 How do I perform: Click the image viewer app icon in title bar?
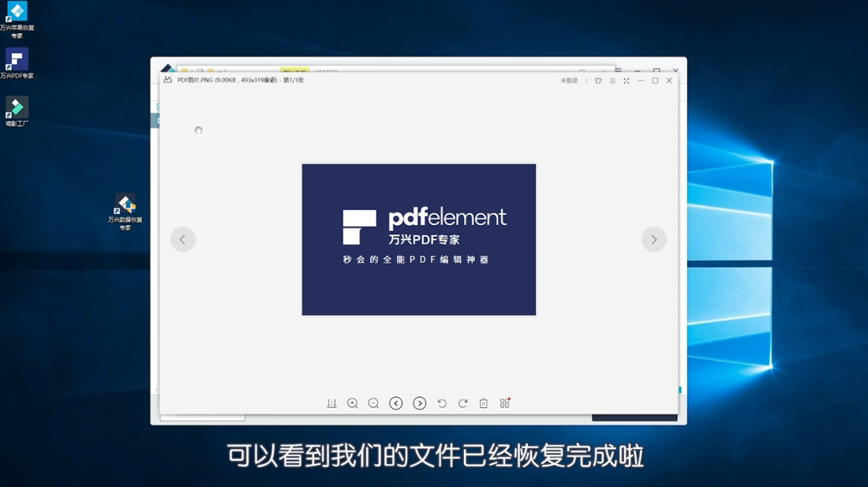tap(168, 81)
